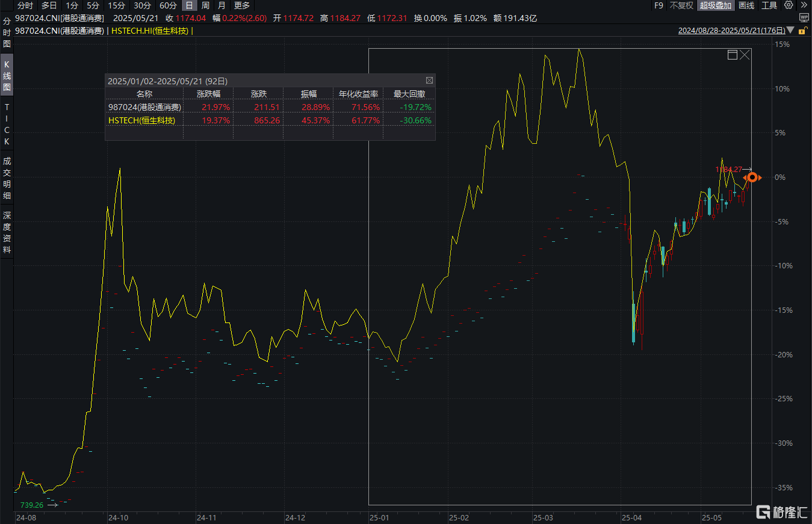The image size is (812, 524).
Task: Expand the more-tools double chevron
Action: click(x=804, y=5)
